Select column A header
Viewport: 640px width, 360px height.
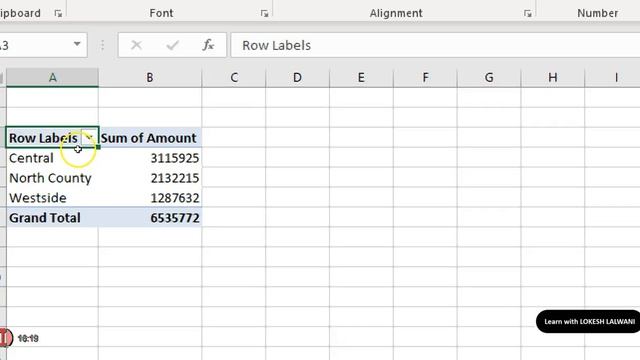coord(52,78)
